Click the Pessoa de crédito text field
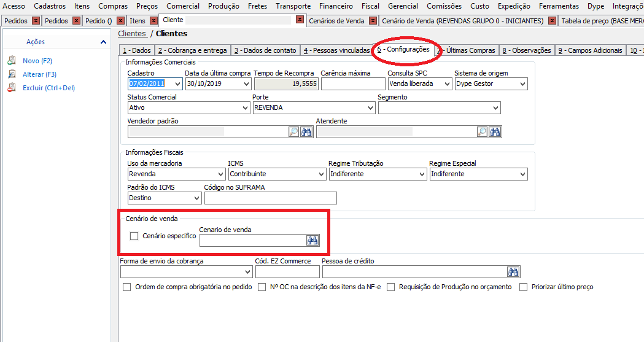Screen dimensions: 644x342 coord(415,272)
